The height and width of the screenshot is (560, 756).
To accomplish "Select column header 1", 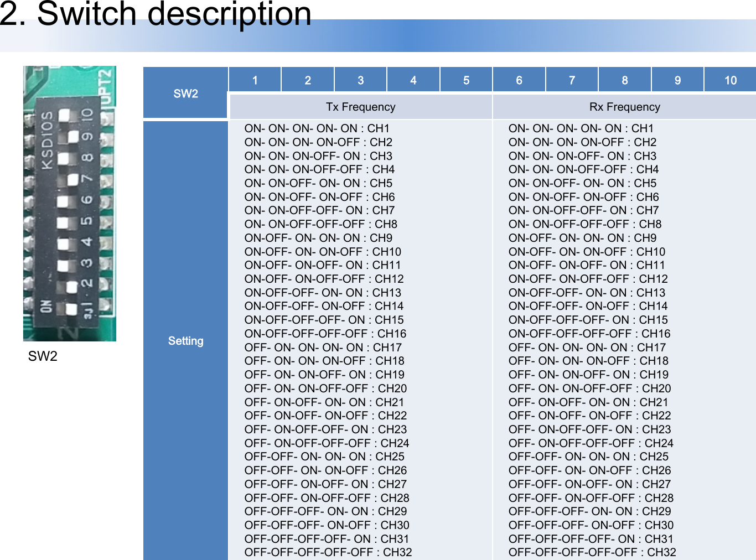I will point(255,79).
